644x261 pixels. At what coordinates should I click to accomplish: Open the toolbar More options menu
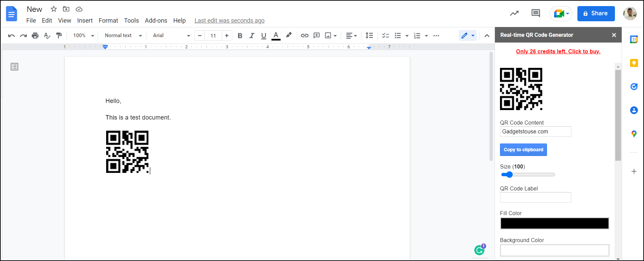click(436, 35)
